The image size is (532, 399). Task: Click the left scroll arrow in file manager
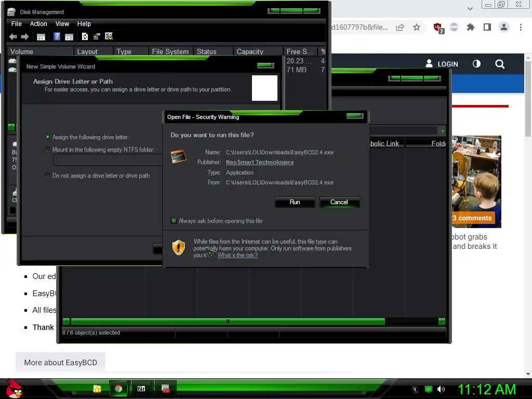click(x=66, y=321)
